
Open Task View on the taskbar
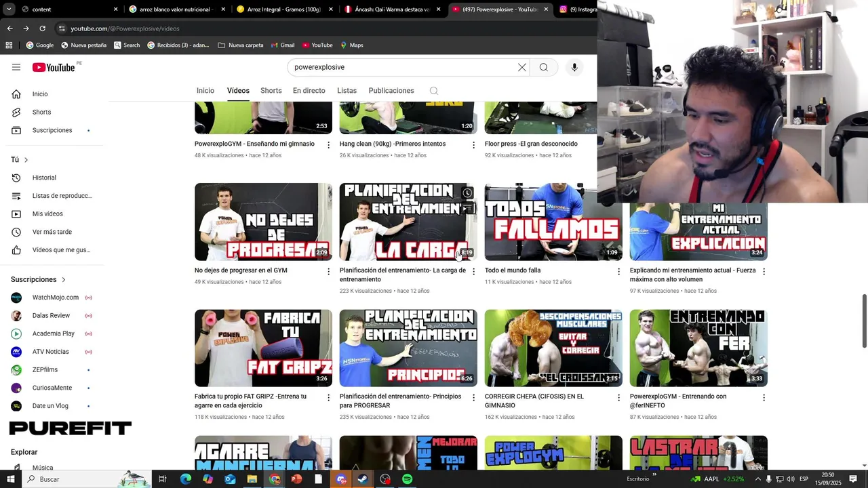coord(163,479)
